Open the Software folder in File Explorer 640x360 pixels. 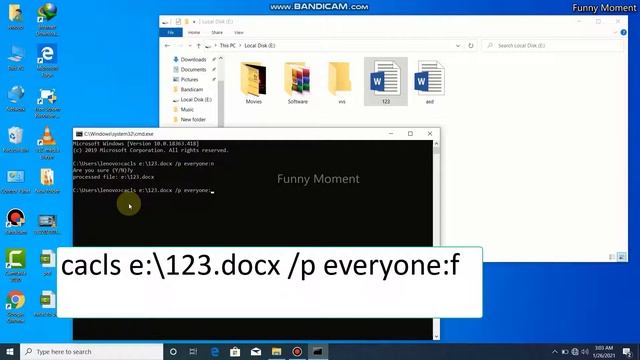click(x=298, y=83)
